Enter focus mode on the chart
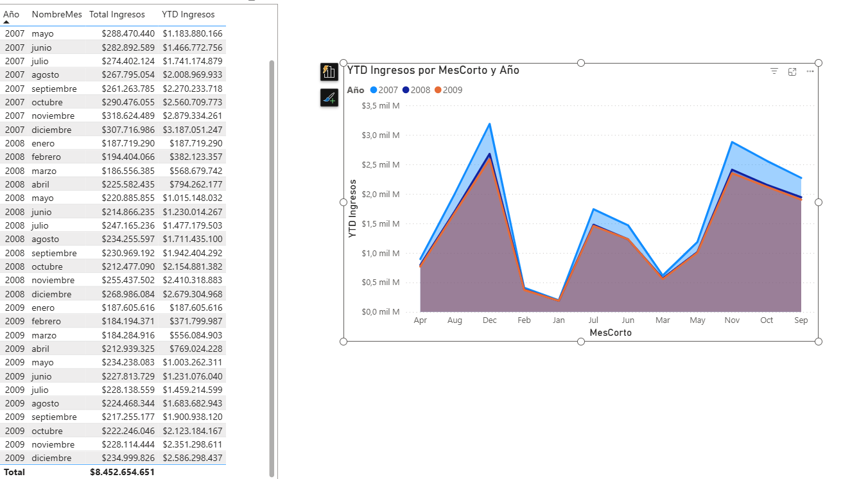Image resolution: width=868 pixels, height=479 pixels. 792,71
